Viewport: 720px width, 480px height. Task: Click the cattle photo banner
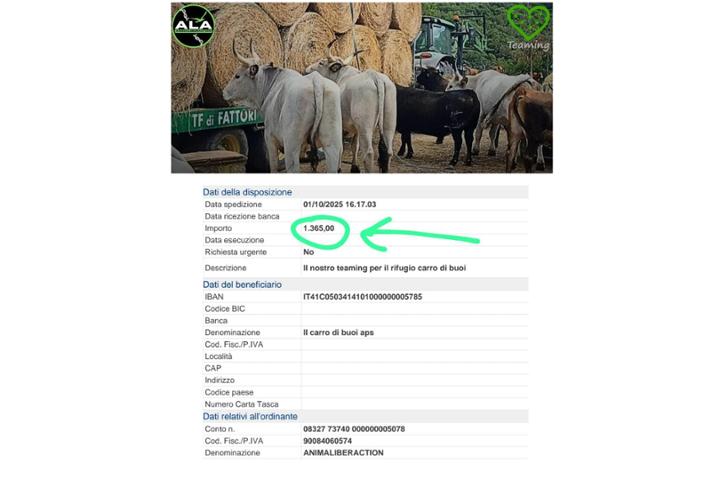(x=362, y=88)
